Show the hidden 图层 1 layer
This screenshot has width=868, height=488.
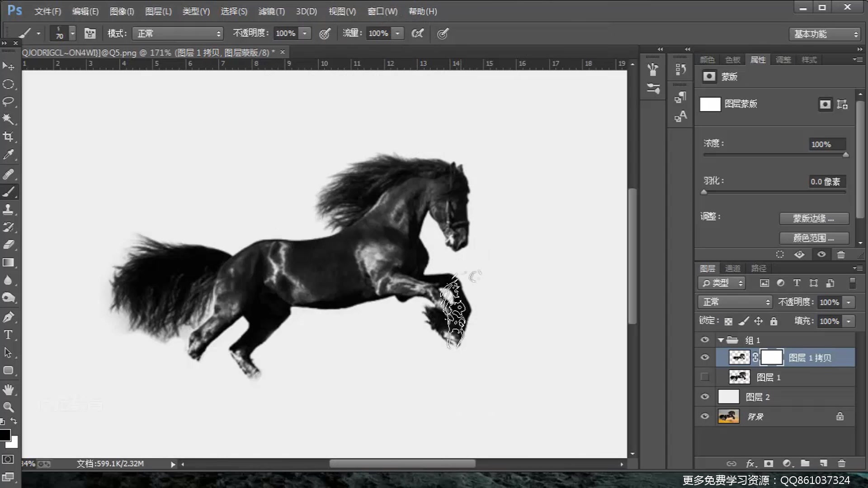point(705,377)
